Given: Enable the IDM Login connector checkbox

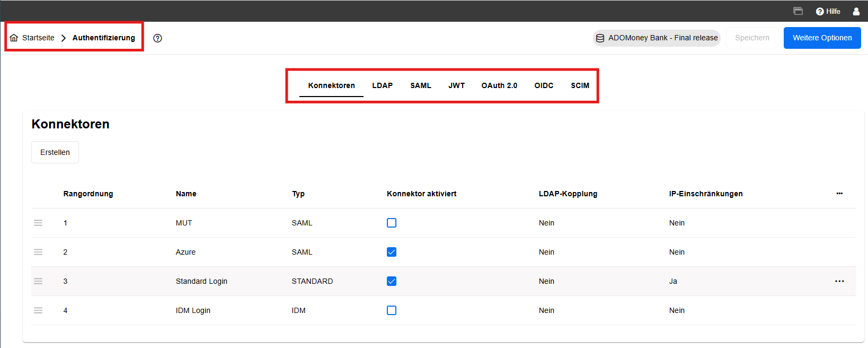Looking at the screenshot, I should pos(392,310).
